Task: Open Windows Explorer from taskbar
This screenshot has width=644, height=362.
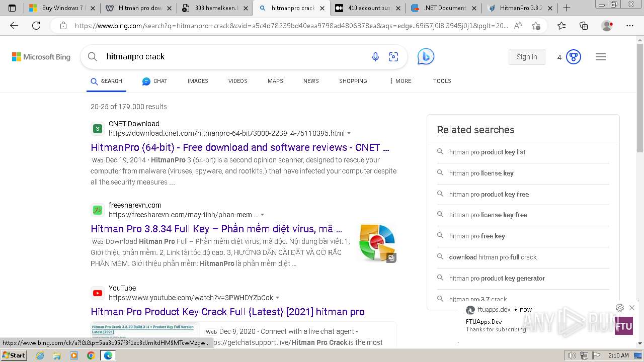Action: point(57,355)
